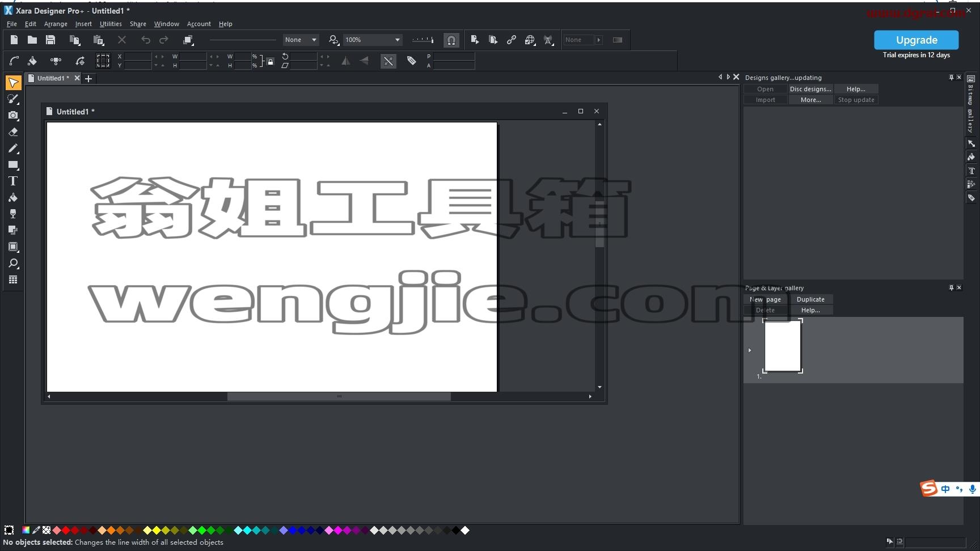The width and height of the screenshot is (980, 551).
Task: Open the Arrange menu
Action: [56, 24]
